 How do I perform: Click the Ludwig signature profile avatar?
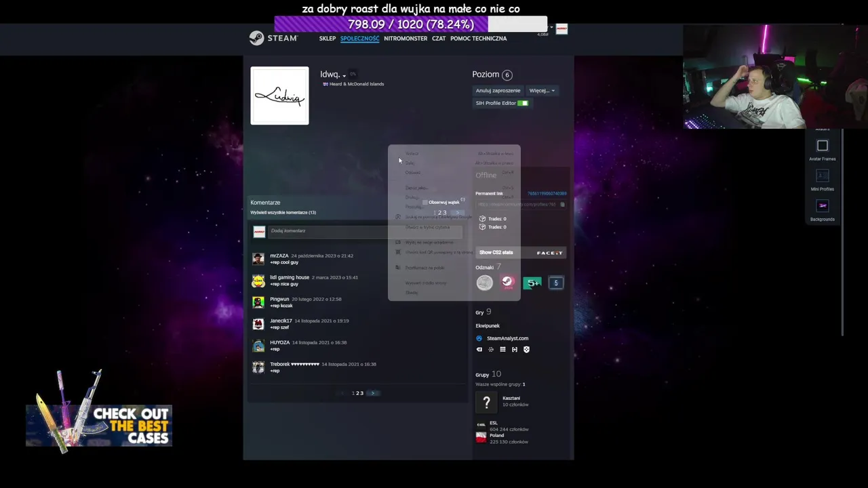click(279, 96)
